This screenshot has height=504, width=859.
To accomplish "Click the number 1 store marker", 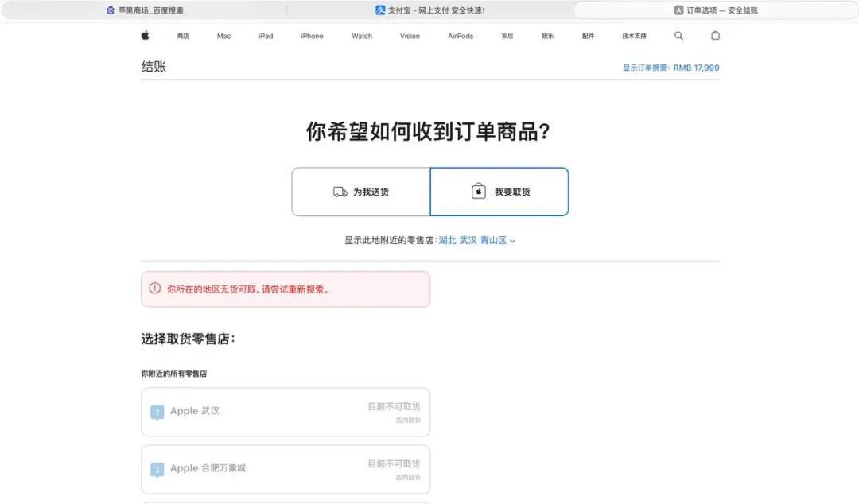I will pyautogui.click(x=157, y=412).
